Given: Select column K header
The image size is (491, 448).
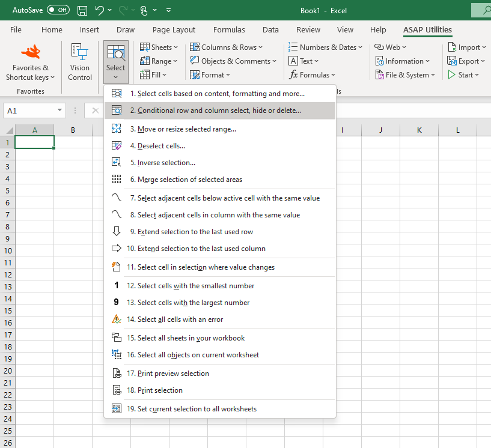Looking at the screenshot, I should tap(419, 130).
